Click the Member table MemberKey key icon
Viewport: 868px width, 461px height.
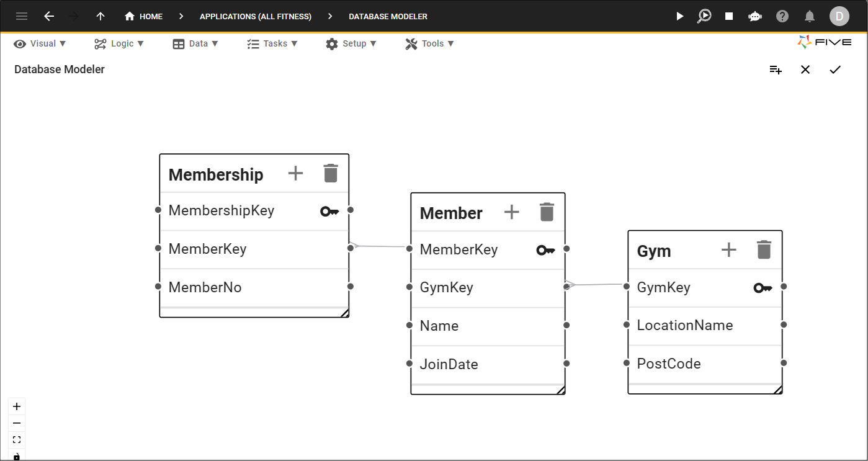click(545, 250)
